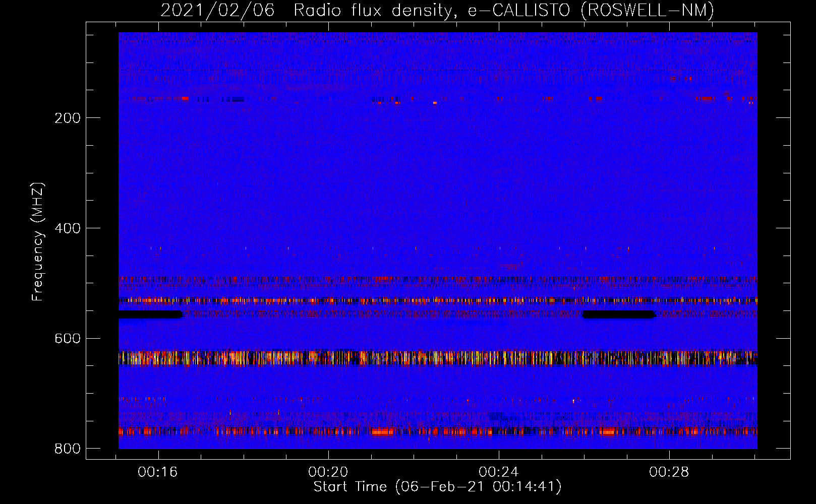The height and width of the screenshot is (504, 816).
Task: Click the 'Start Time (06-Feb-21 00:14:41)' x-axis label
Action: pyautogui.click(x=437, y=487)
